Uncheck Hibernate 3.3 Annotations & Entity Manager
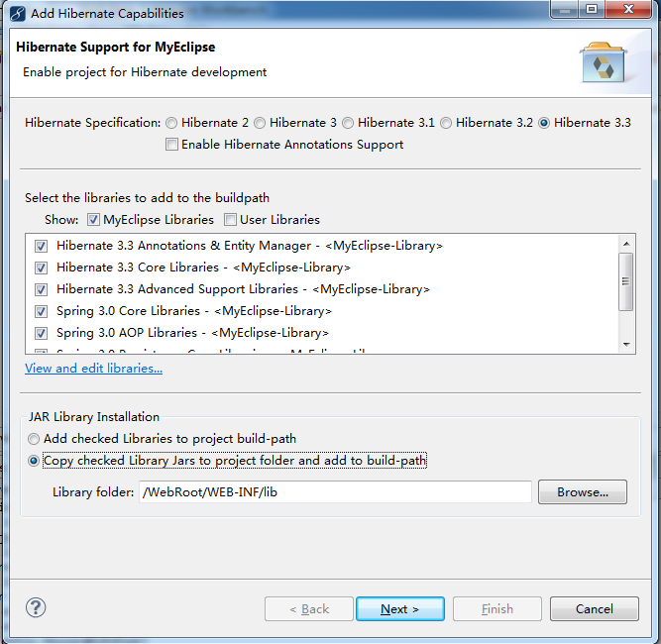 (41, 246)
